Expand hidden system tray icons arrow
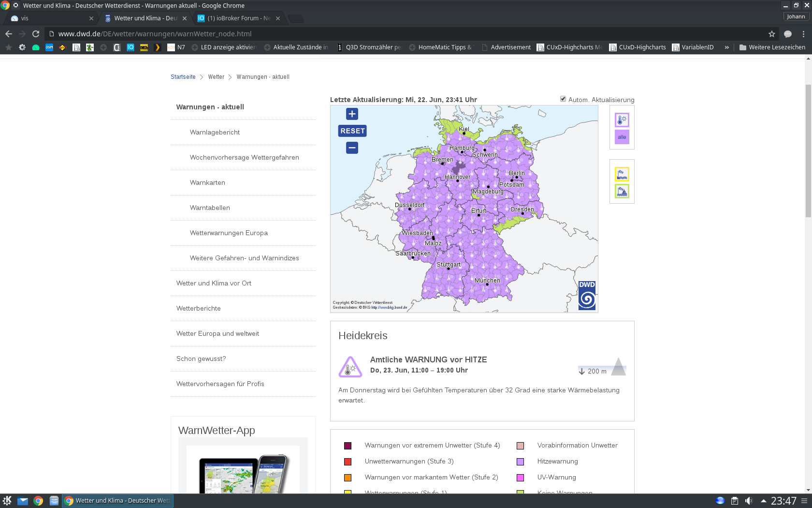812x508 pixels. point(763,501)
